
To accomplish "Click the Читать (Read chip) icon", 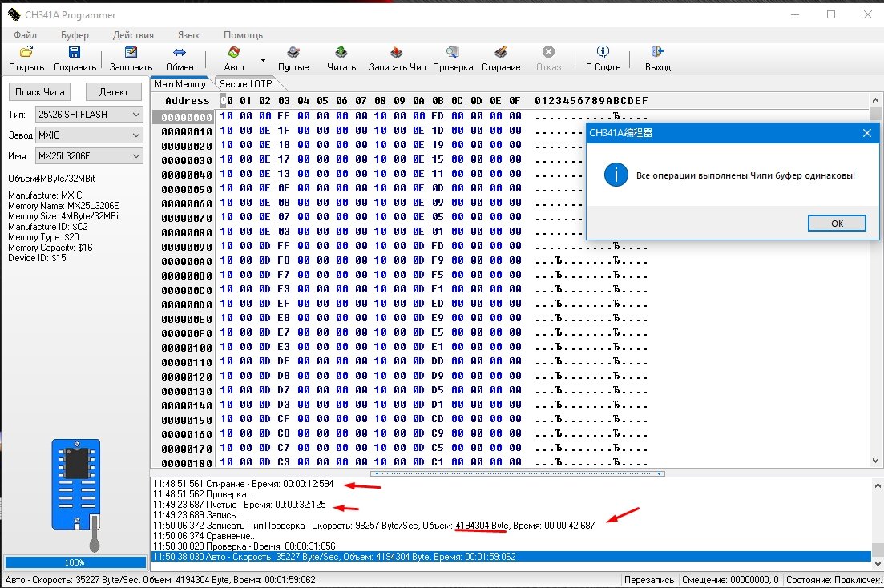I will pyautogui.click(x=341, y=53).
